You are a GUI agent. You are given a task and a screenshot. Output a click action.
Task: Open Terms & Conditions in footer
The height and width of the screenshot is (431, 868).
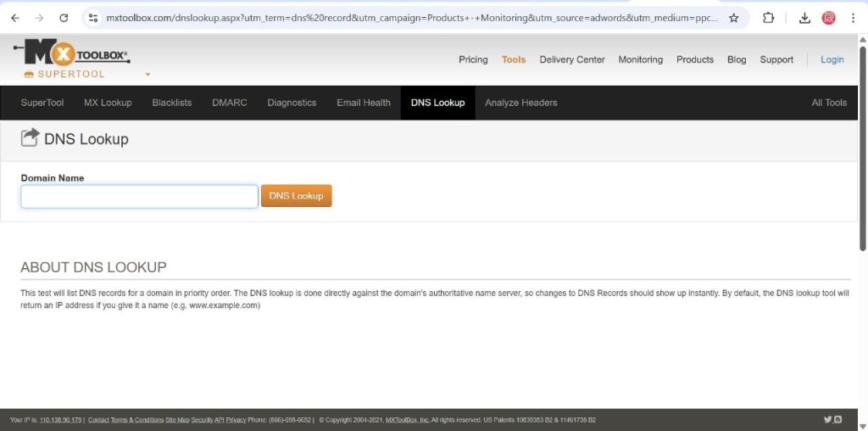pos(137,420)
